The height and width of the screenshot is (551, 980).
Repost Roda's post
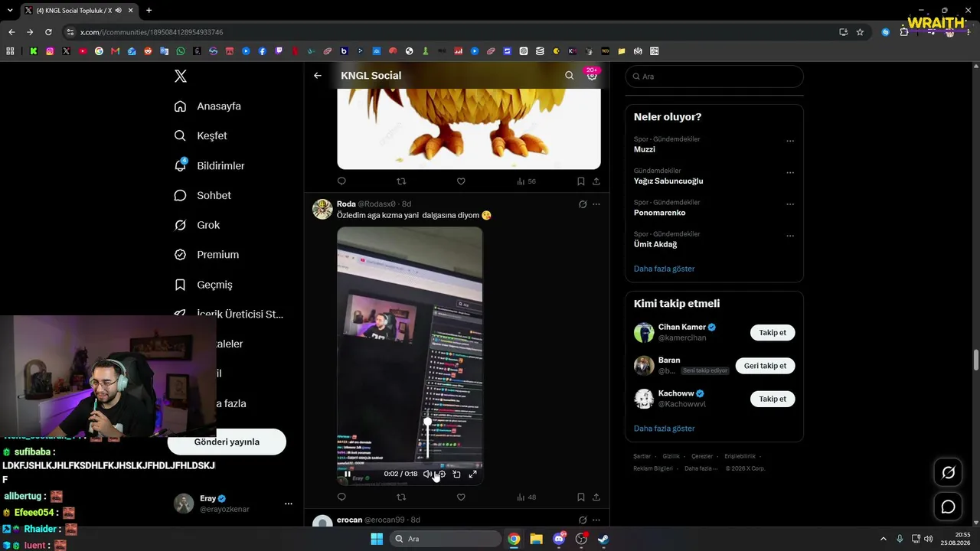point(401,497)
